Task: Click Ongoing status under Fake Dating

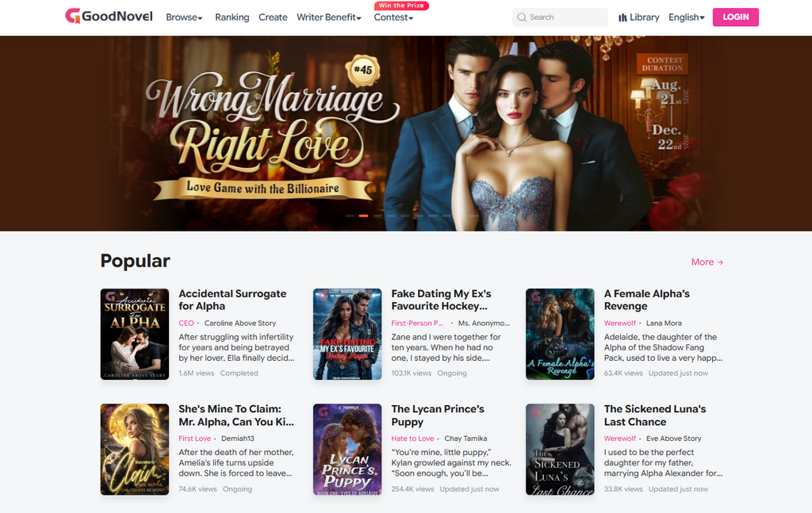Action: pyautogui.click(x=451, y=373)
